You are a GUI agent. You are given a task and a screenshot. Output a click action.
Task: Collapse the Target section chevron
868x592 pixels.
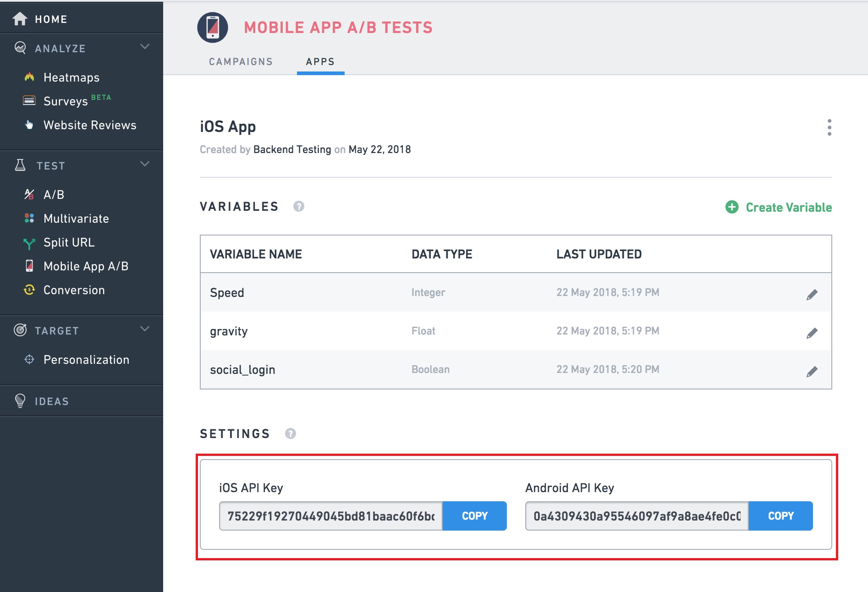[145, 329]
